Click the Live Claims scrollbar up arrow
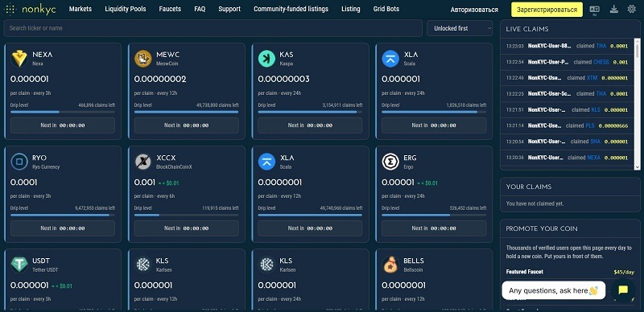Viewport: 644px width, 312px height. (x=638, y=41)
